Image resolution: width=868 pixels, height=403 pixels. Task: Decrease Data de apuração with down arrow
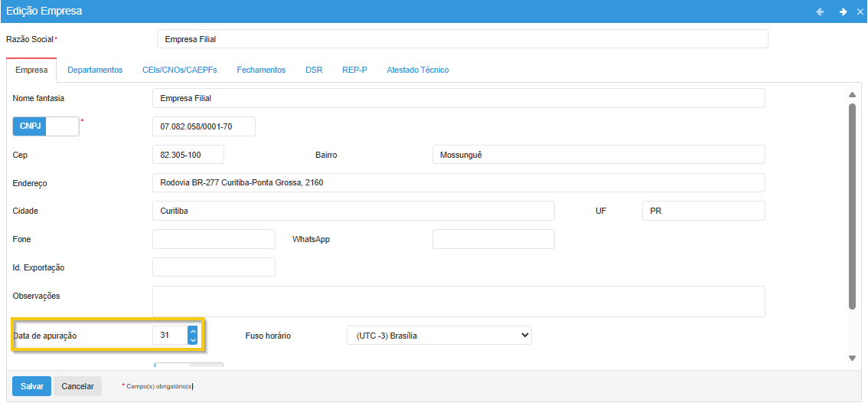[x=193, y=339]
